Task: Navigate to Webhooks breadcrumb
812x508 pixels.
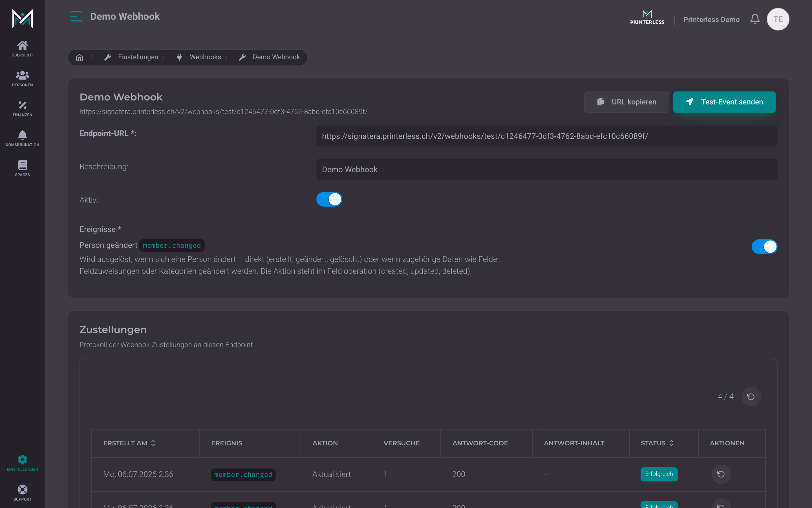Action: click(205, 57)
